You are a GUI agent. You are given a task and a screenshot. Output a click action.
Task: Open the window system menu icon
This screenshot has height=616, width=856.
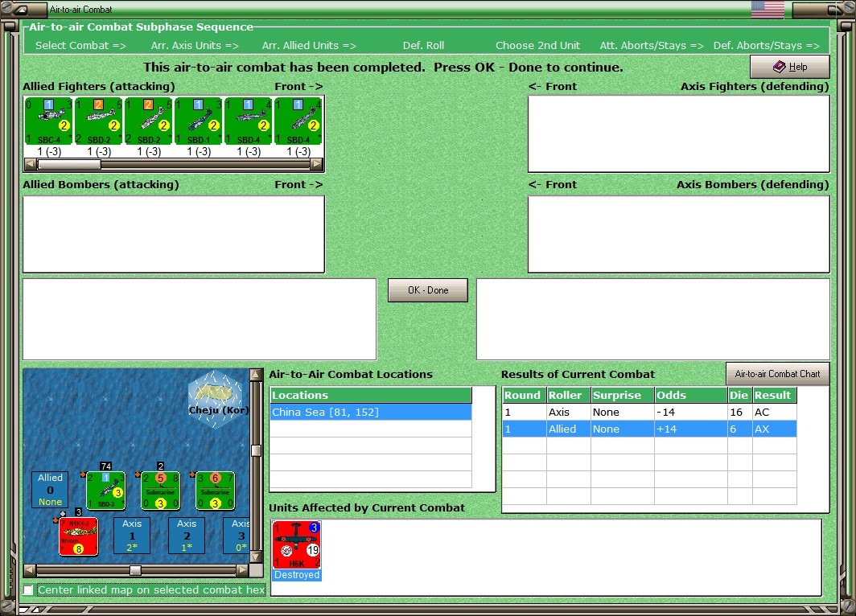(x=21, y=10)
